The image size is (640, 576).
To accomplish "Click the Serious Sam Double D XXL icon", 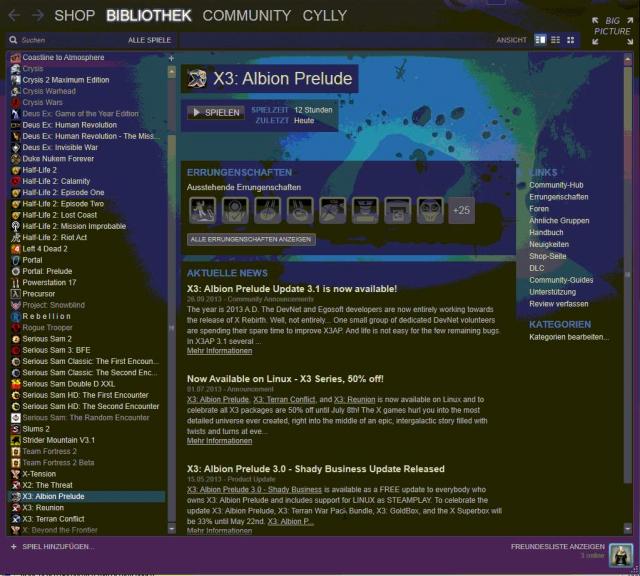I will coord(16,384).
